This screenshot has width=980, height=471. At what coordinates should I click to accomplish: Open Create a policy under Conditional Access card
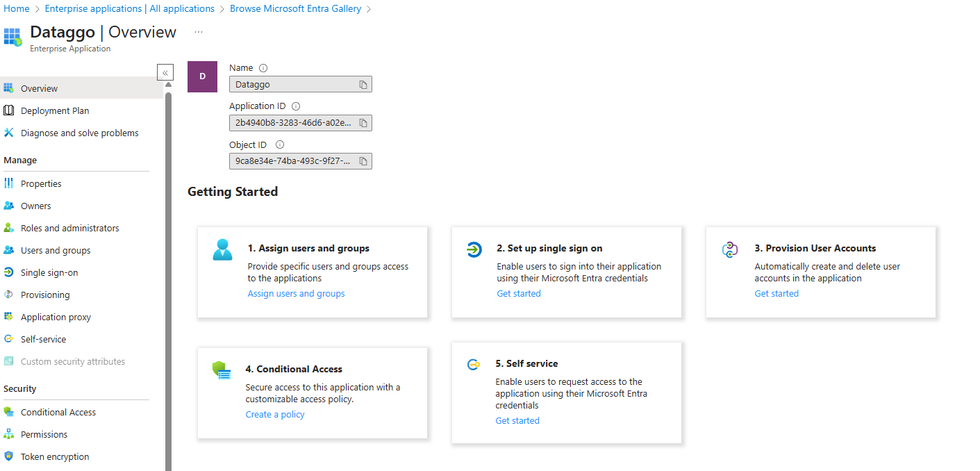274,414
